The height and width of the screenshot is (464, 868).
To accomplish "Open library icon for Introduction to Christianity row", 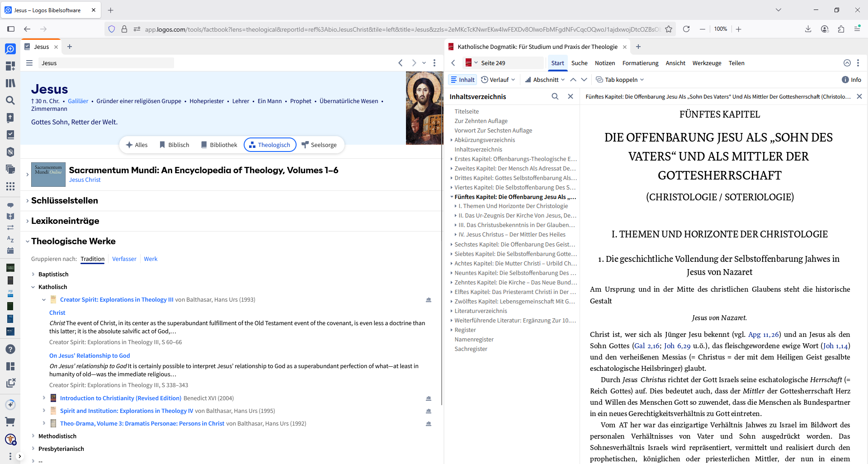I will pyautogui.click(x=429, y=398).
